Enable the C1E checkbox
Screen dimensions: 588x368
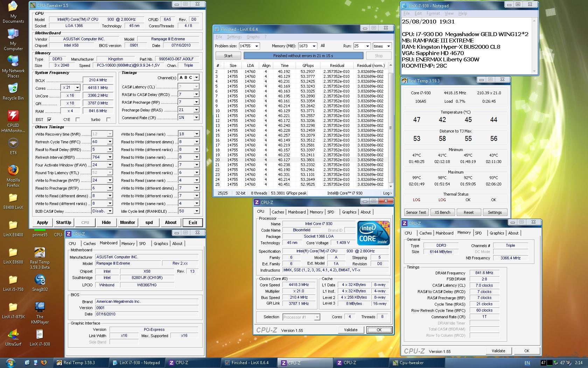click(x=77, y=120)
